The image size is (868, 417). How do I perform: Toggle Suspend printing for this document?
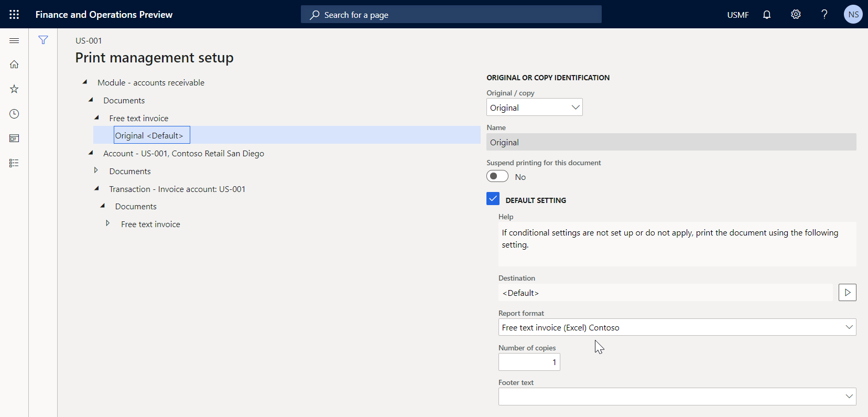[497, 176]
